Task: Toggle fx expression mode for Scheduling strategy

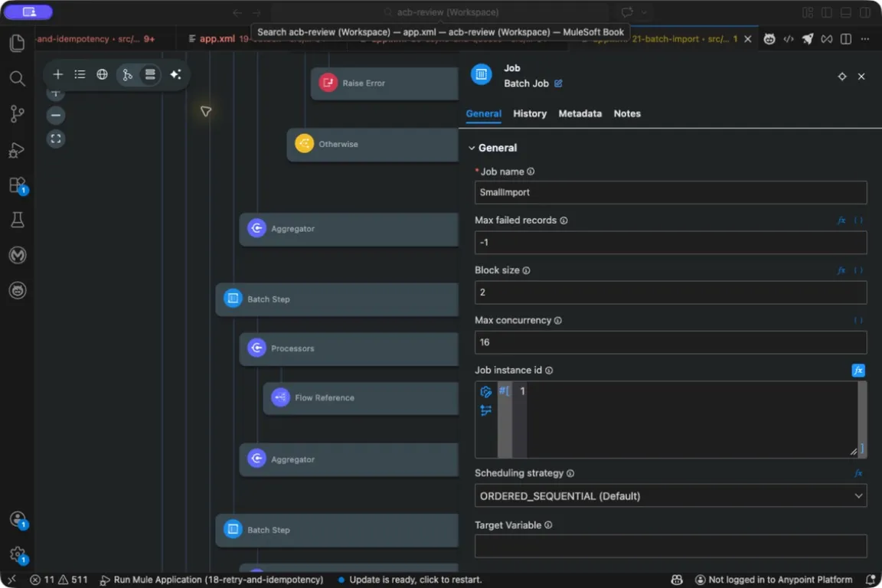Action: pyautogui.click(x=858, y=473)
